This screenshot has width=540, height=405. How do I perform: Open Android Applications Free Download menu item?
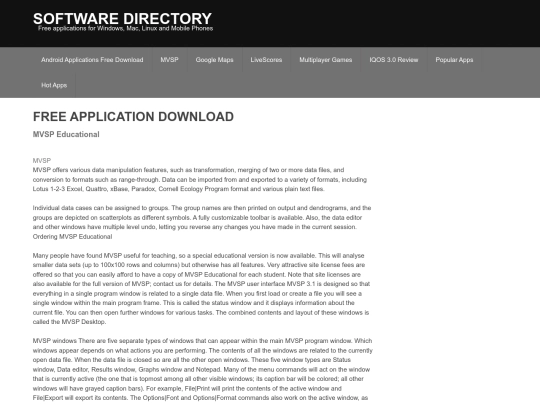(92, 60)
